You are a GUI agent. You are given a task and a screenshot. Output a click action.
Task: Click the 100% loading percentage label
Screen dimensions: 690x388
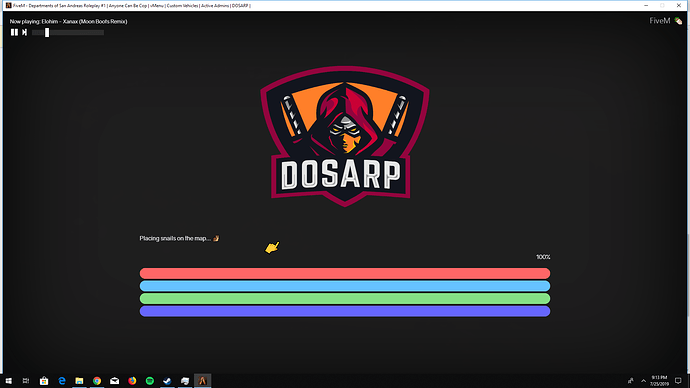tap(543, 257)
